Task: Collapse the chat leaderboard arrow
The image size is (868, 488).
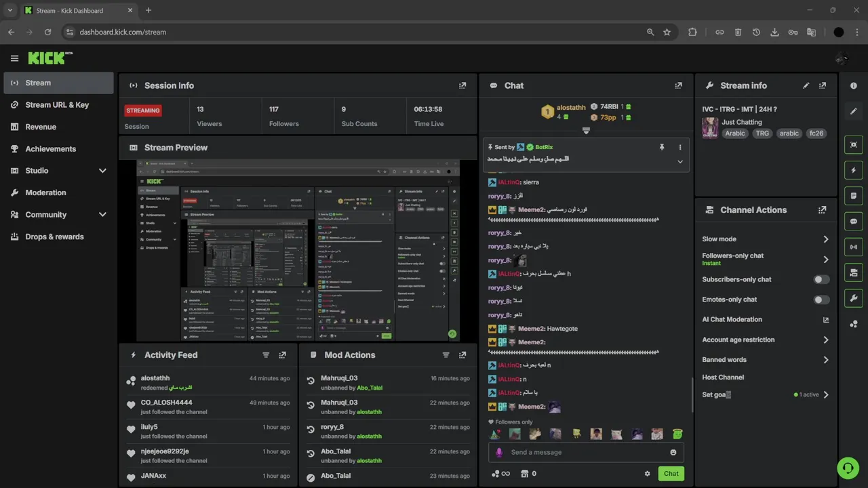Action: [586, 131]
